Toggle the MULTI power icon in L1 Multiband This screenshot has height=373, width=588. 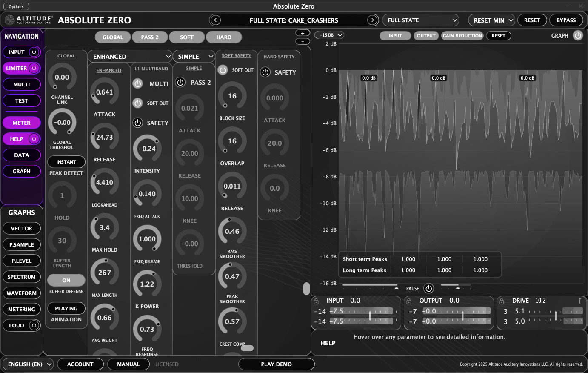coord(137,83)
